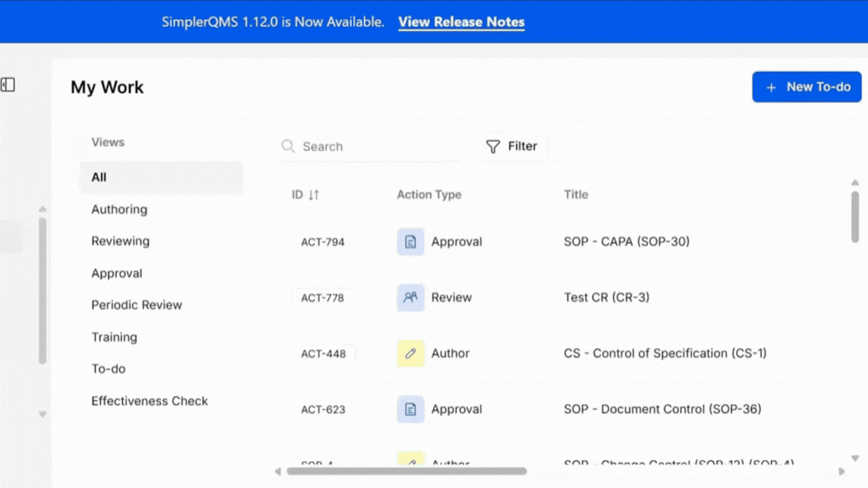Click the Review people icon for ACT-778
Viewport: 868px width, 488px height.
410,298
